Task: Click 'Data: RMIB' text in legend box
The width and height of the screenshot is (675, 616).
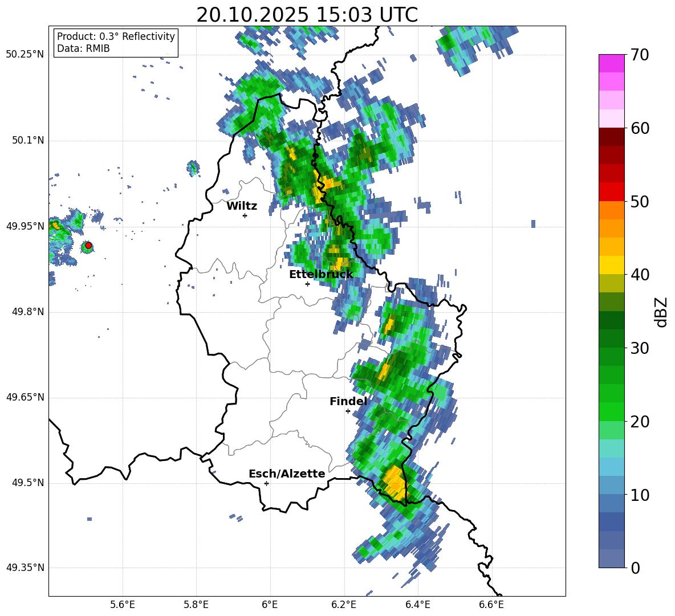Action: pyautogui.click(x=83, y=48)
